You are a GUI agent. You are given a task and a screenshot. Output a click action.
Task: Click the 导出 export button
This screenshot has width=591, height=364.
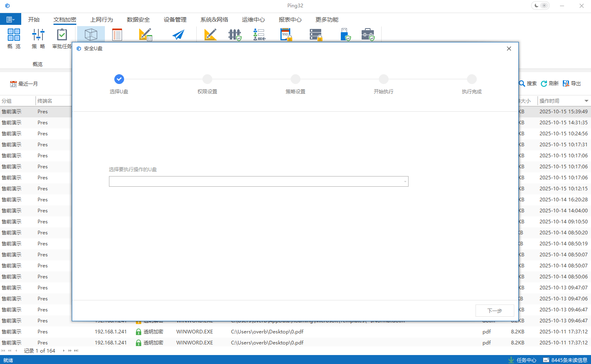coord(572,84)
